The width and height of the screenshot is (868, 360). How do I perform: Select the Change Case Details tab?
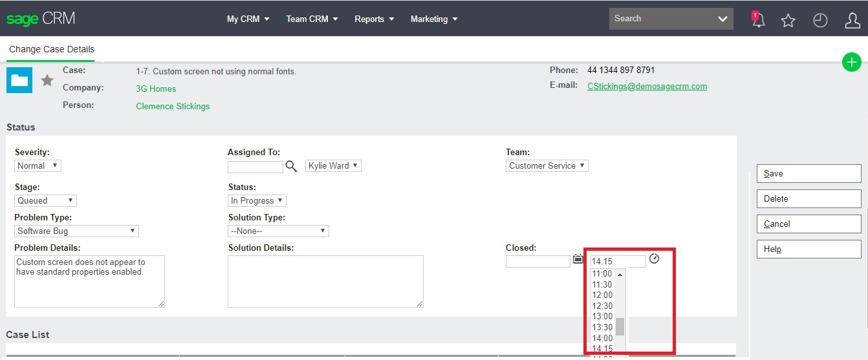(x=52, y=49)
